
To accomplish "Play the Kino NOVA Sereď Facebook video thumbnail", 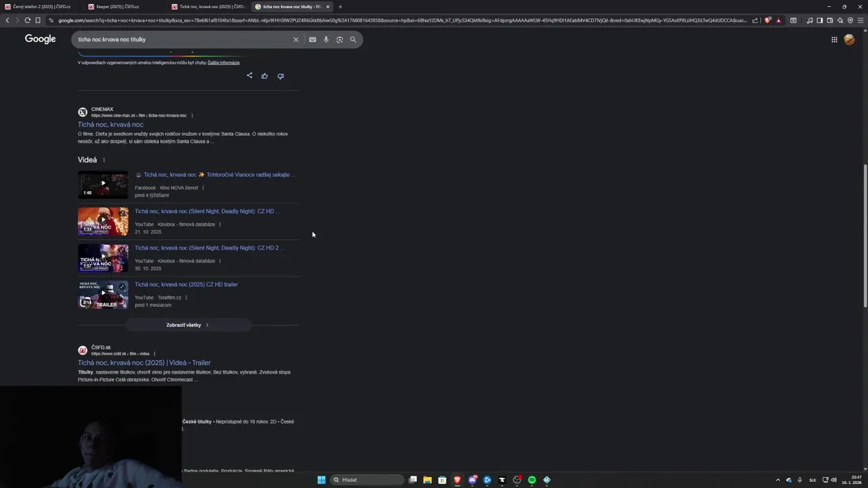I will coord(103,184).
